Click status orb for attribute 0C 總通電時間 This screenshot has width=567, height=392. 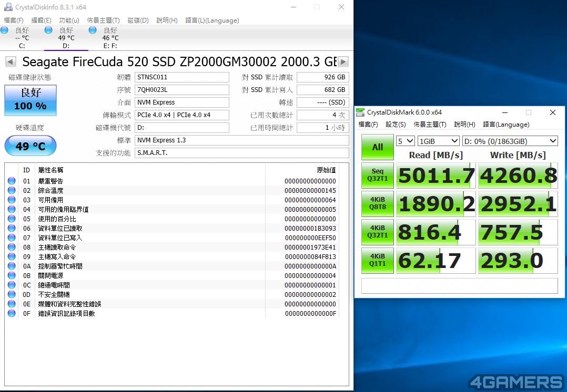tap(12, 285)
